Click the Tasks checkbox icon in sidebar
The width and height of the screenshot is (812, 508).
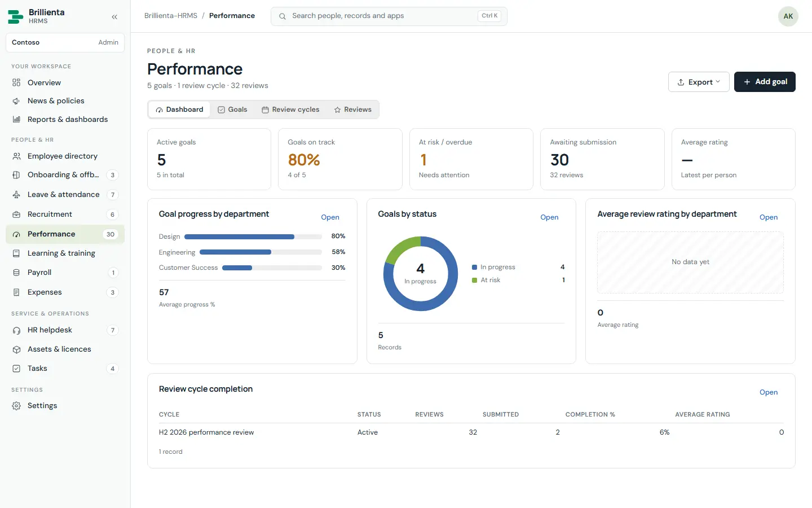pos(16,369)
